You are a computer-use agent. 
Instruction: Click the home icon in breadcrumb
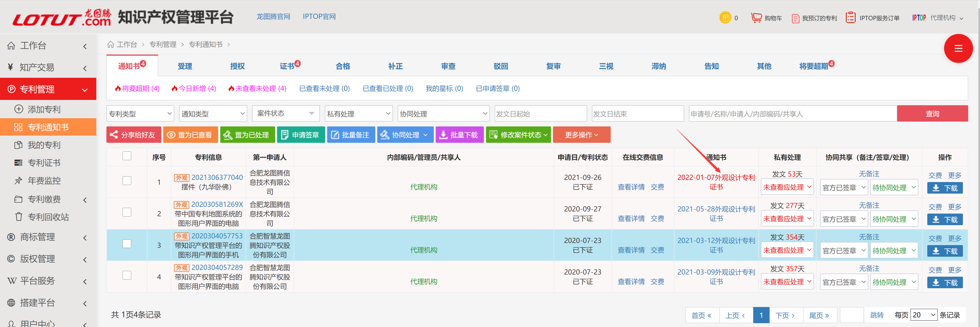coord(111,45)
